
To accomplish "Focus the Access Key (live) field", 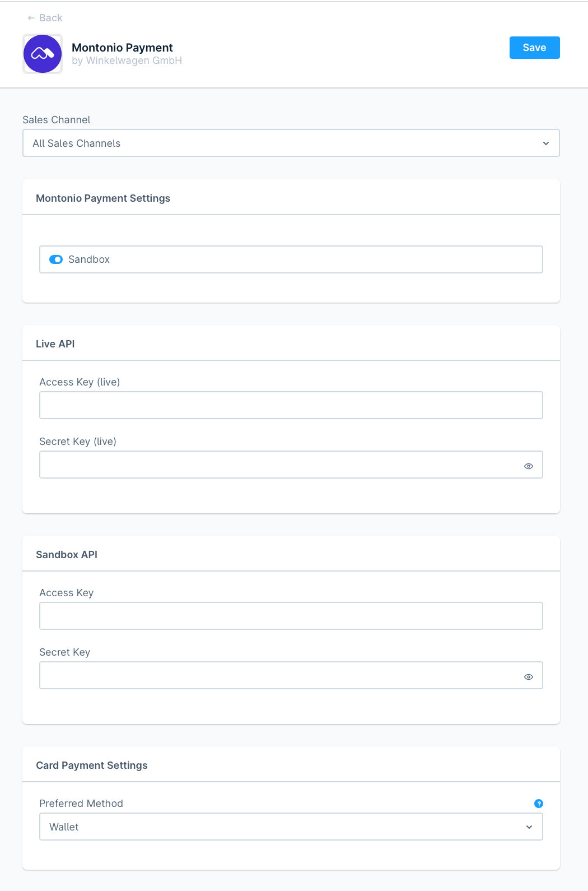I will click(291, 405).
